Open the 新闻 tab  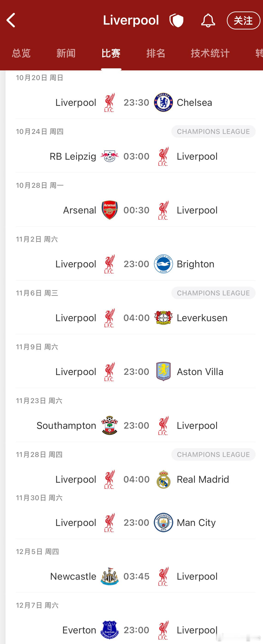coord(66,53)
